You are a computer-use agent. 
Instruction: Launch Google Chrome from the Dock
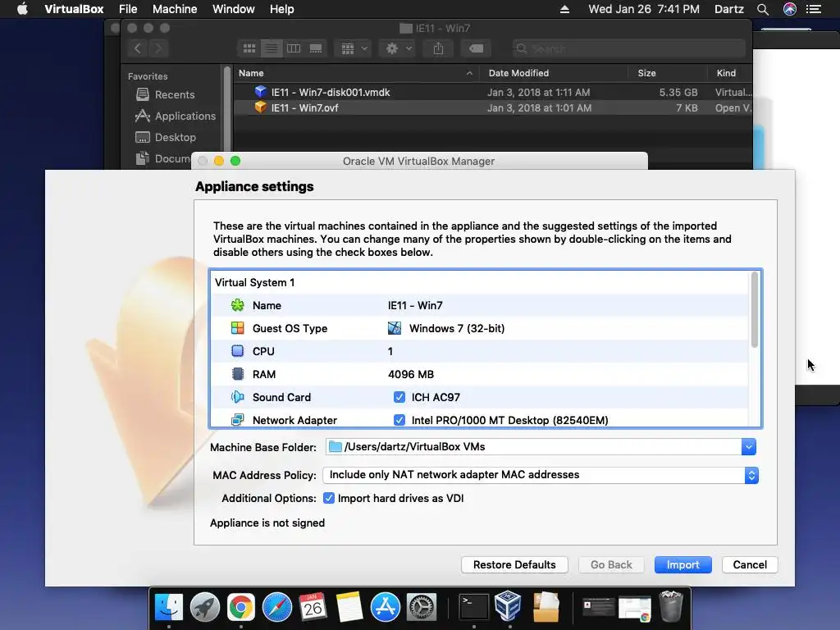(241, 607)
